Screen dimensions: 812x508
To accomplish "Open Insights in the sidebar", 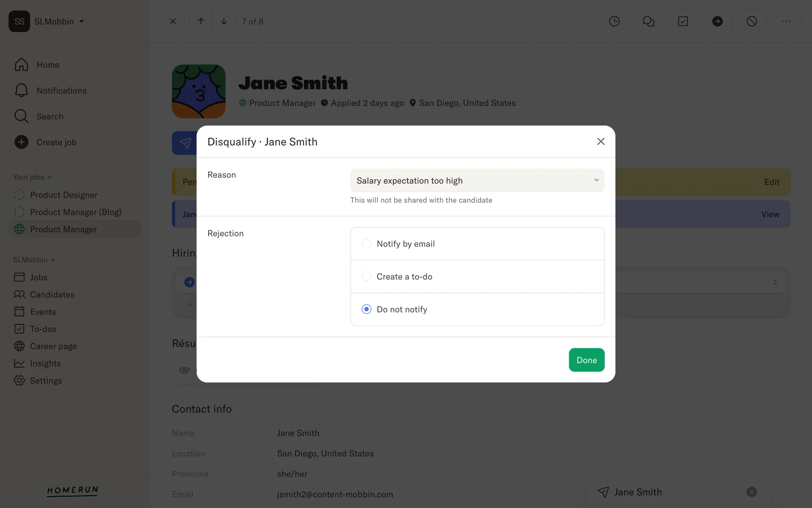I will click(x=45, y=363).
